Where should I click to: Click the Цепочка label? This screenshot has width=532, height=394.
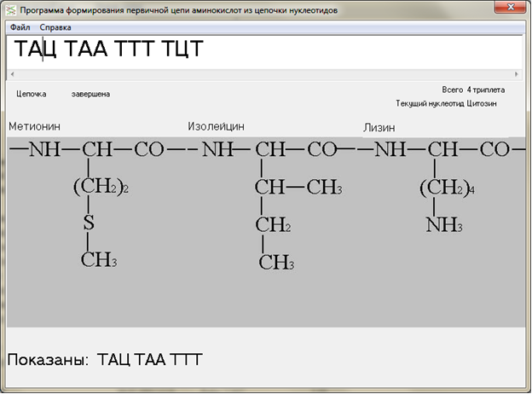click(32, 94)
